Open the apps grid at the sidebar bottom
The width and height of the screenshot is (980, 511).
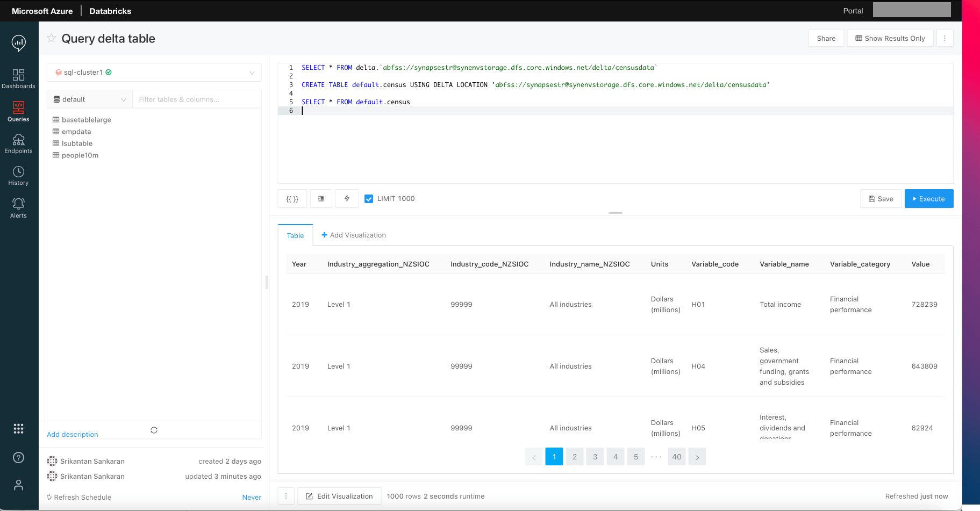(x=18, y=428)
